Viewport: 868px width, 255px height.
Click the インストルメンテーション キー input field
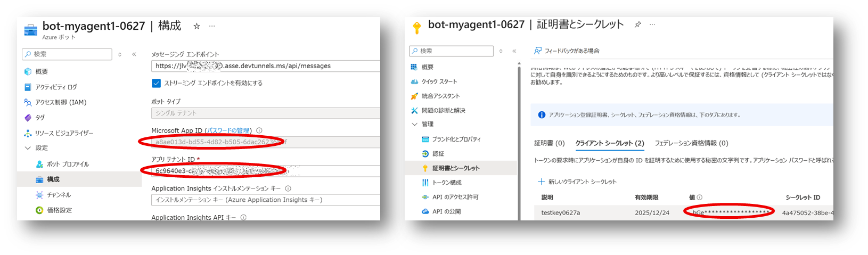(x=266, y=200)
